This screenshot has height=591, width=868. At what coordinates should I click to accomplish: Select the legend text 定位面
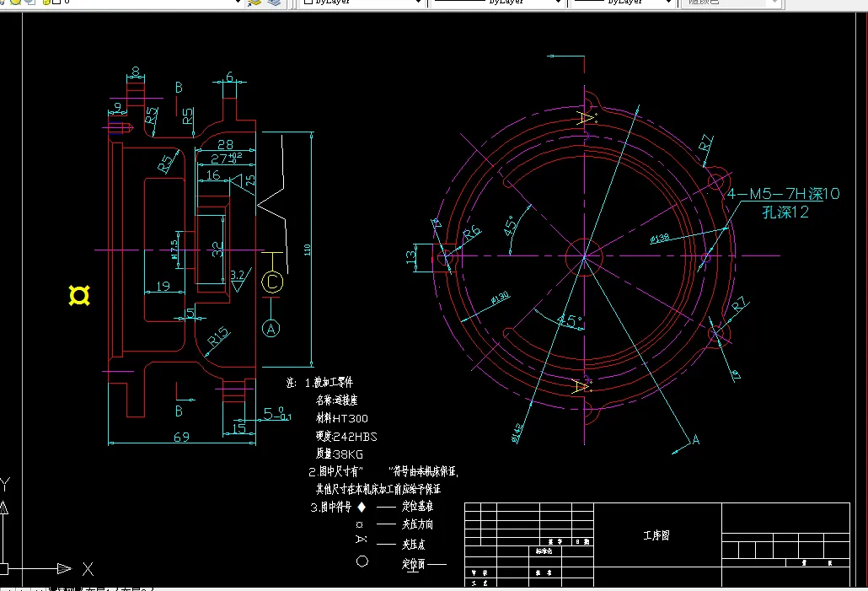pyautogui.click(x=414, y=564)
